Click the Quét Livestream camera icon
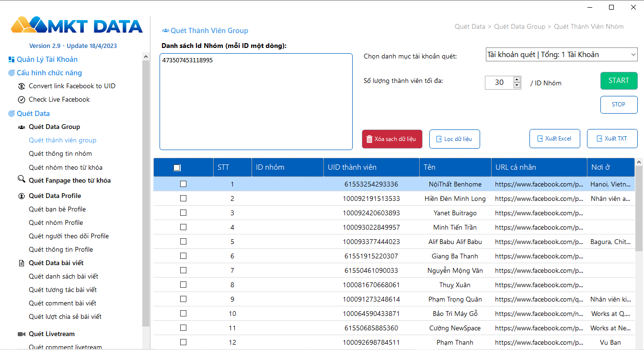The width and height of the screenshot is (644, 350). point(22,334)
